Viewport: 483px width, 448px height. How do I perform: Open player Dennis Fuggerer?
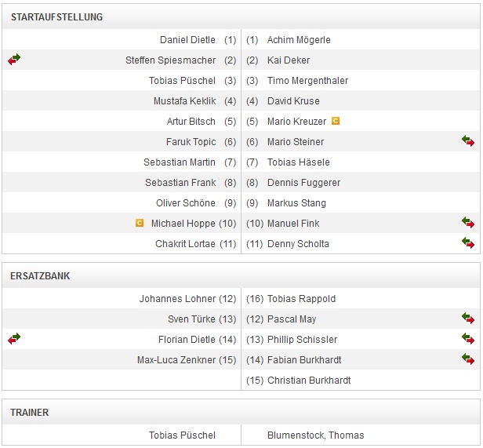[303, 183]
